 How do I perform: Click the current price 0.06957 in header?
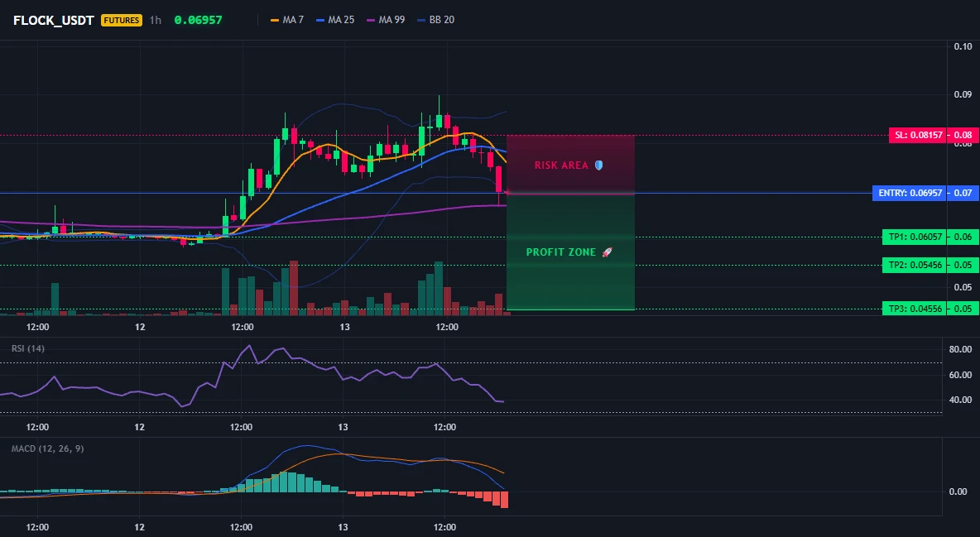click(x=198, y=20)
